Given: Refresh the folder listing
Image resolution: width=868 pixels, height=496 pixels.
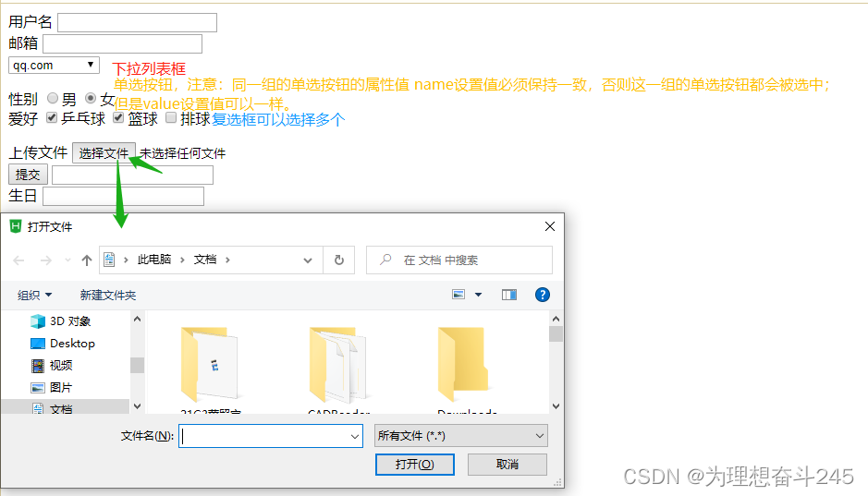Looking at the screenshot, I should pos(338,260).
